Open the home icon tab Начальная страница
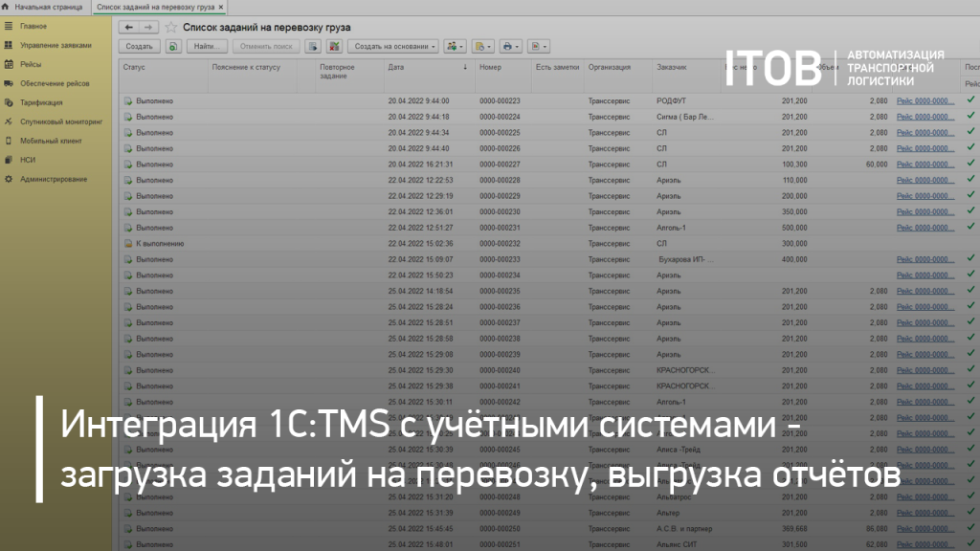The height and width of the screenshot is (551, 980). [42, 7]
